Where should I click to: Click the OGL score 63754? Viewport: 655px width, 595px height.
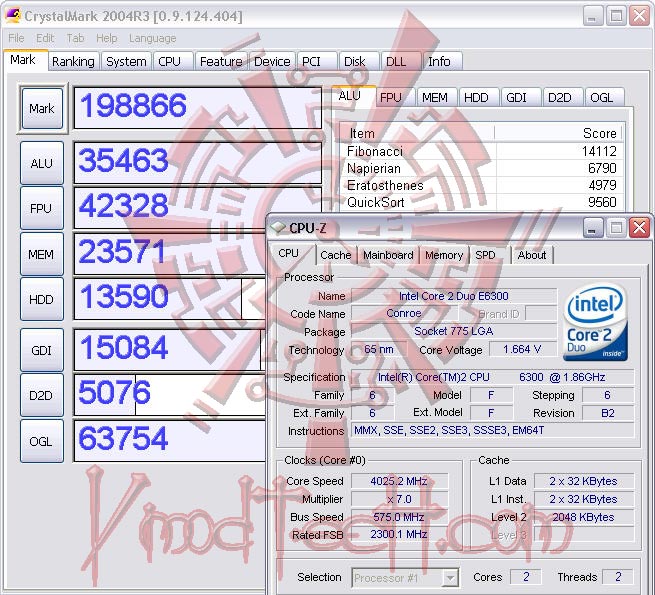[x=170, y=440]
